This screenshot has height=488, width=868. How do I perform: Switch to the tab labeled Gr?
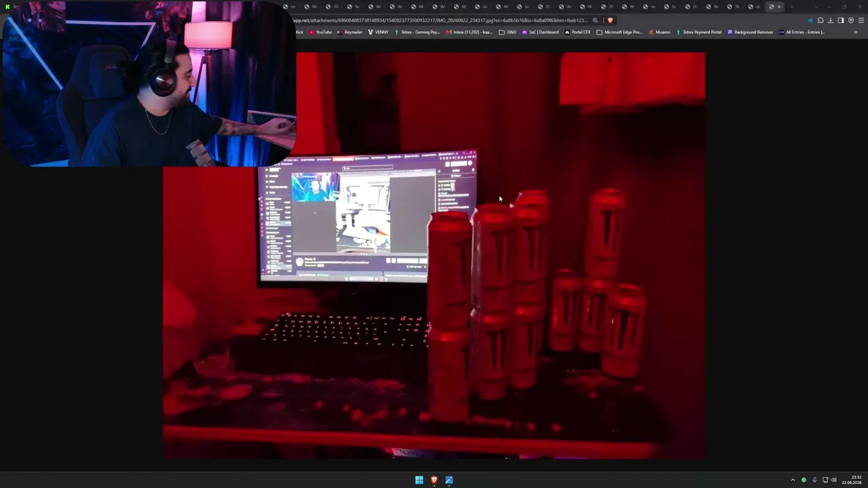[481, 7]
